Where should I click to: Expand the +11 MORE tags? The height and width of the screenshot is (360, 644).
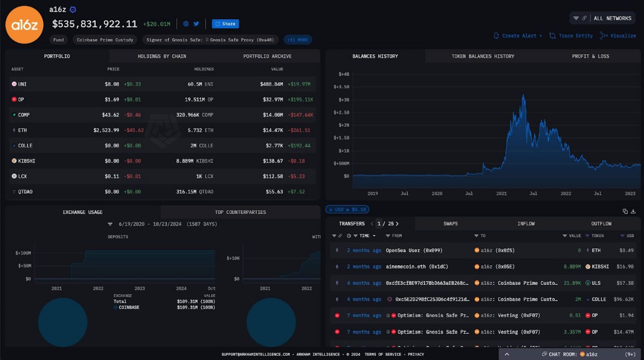pyautogui.click(x=297, y=40)
